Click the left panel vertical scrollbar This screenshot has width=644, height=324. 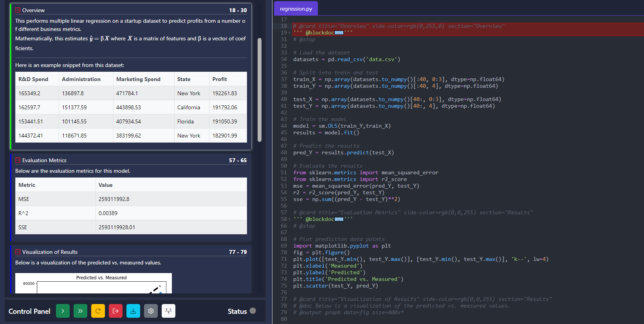pyautogui.click(x=259, y=90)
